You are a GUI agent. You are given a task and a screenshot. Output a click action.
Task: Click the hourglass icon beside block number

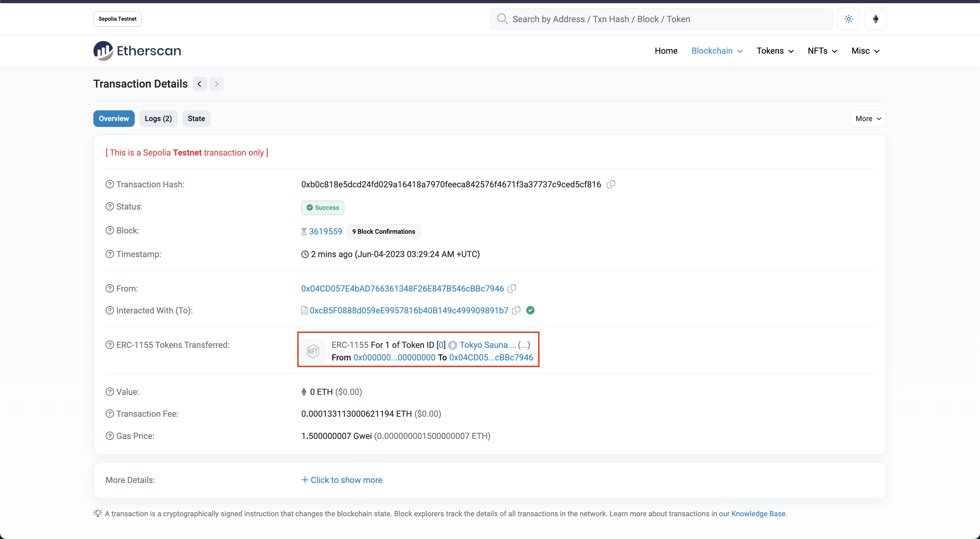pos(304,231)
